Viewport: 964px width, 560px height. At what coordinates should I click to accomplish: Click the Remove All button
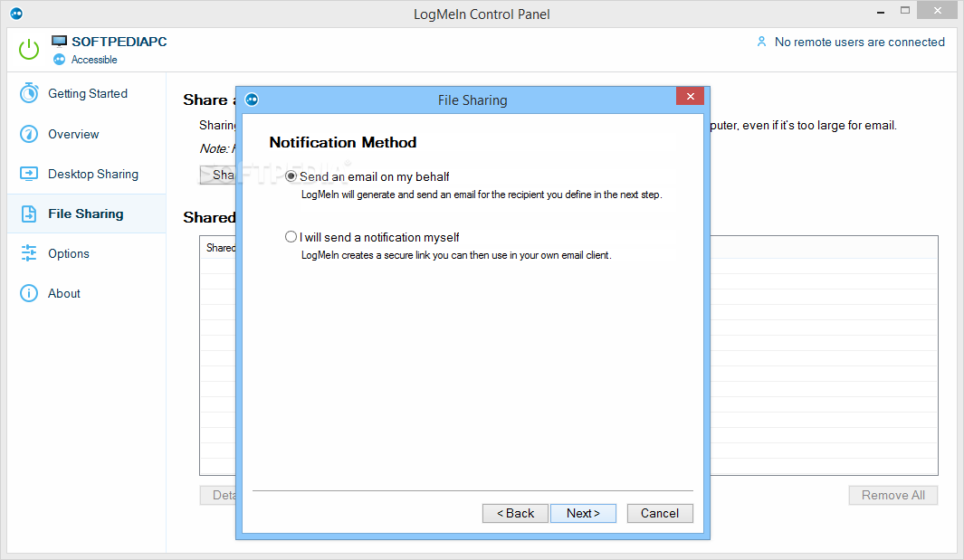click(x=892, y=496)
